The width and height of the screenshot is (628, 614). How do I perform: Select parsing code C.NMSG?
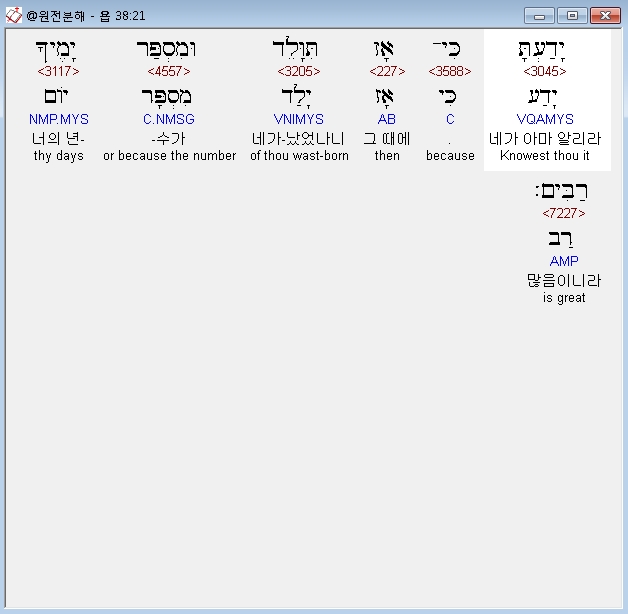point(169,119)
